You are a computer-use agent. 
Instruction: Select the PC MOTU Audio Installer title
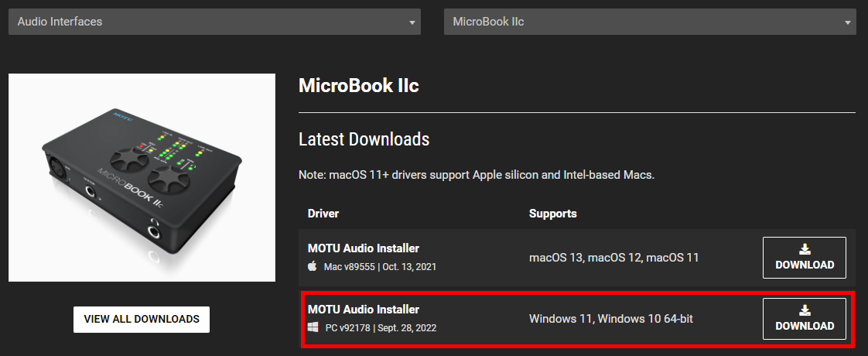pos(364,310)
